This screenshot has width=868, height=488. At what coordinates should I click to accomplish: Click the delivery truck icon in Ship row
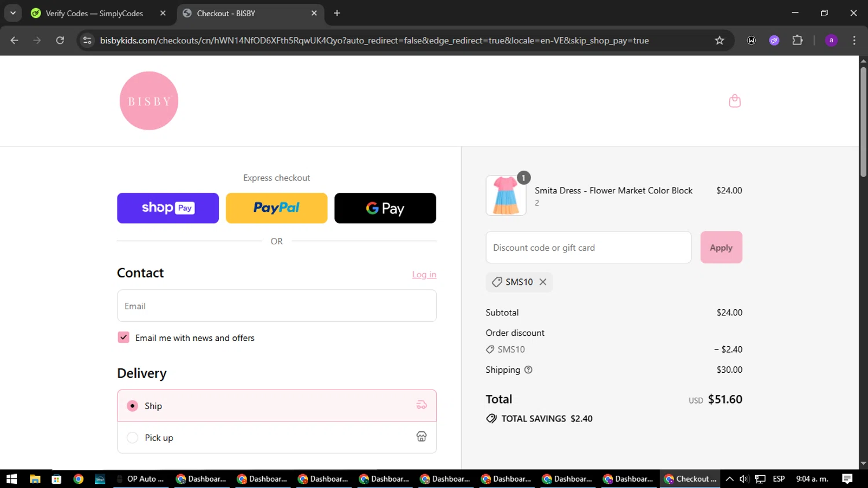pos(421,405)
